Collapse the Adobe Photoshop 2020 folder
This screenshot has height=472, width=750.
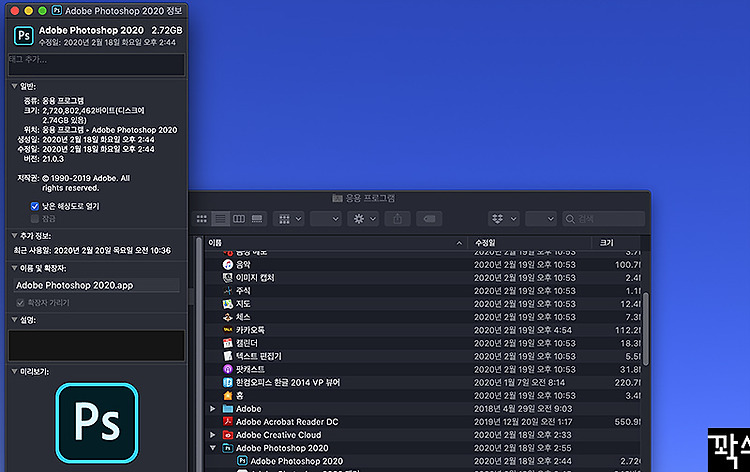point(213,448)
